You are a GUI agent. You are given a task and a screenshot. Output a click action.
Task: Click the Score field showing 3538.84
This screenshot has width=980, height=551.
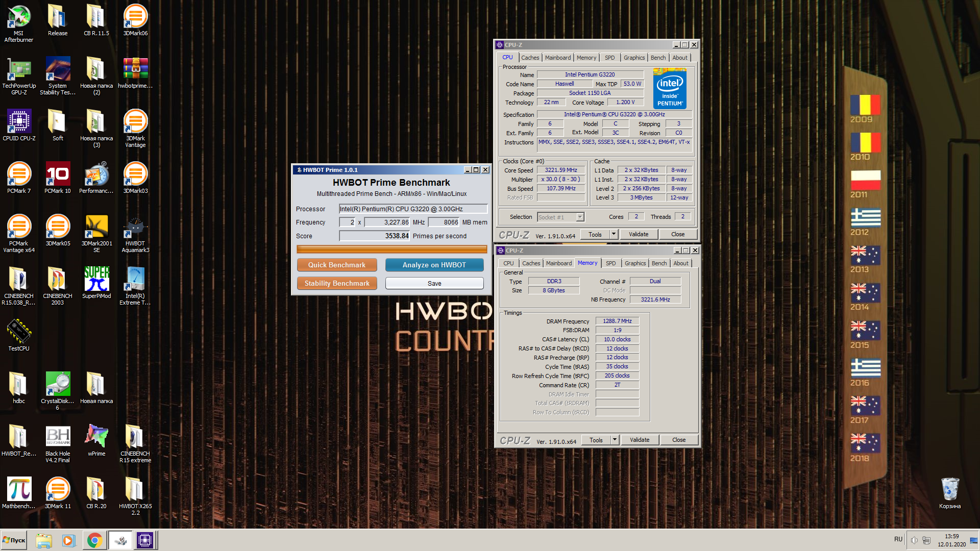click(375, 236)
